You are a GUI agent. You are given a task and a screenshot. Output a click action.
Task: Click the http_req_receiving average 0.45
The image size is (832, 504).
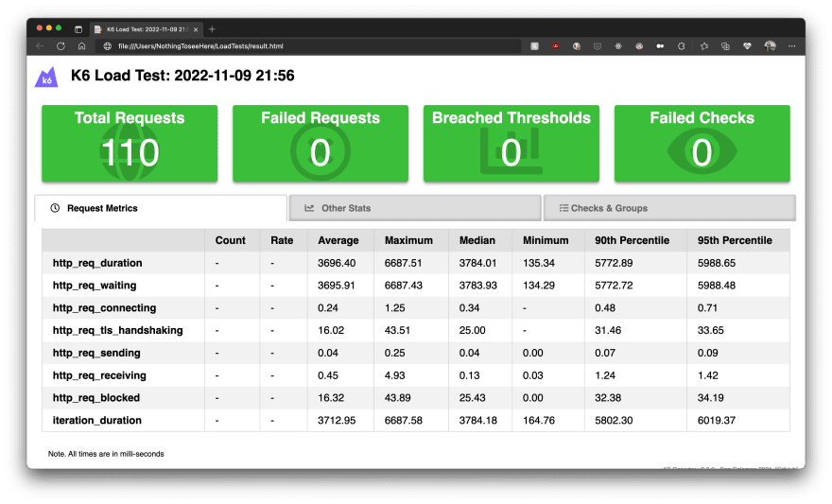click(328, 375)
